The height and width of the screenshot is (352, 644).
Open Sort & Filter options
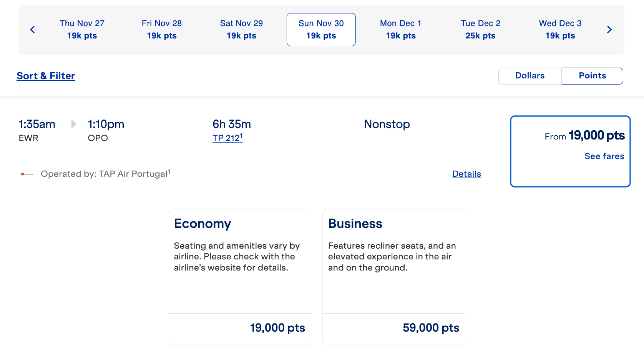pyautogui.click(x=46, y=76)
